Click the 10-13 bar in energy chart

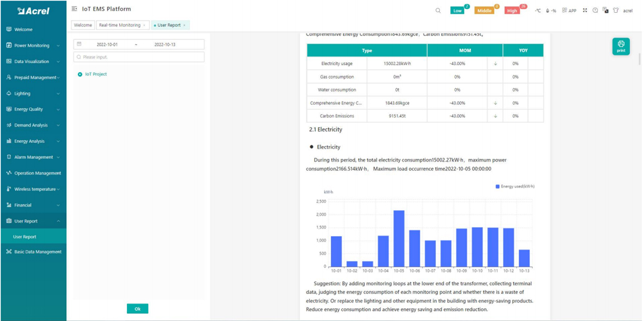524,258
